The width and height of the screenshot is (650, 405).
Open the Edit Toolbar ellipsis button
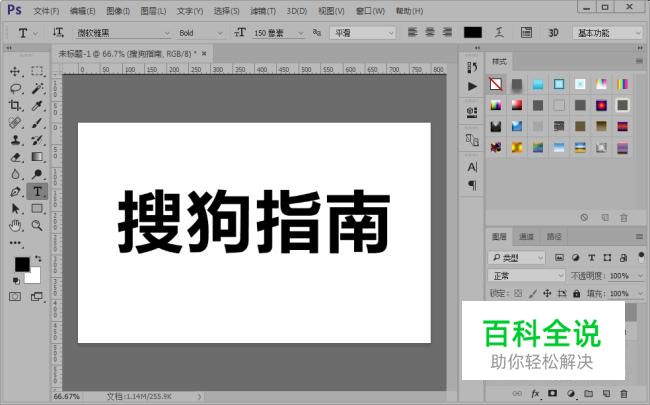click(x=15, y=243)
